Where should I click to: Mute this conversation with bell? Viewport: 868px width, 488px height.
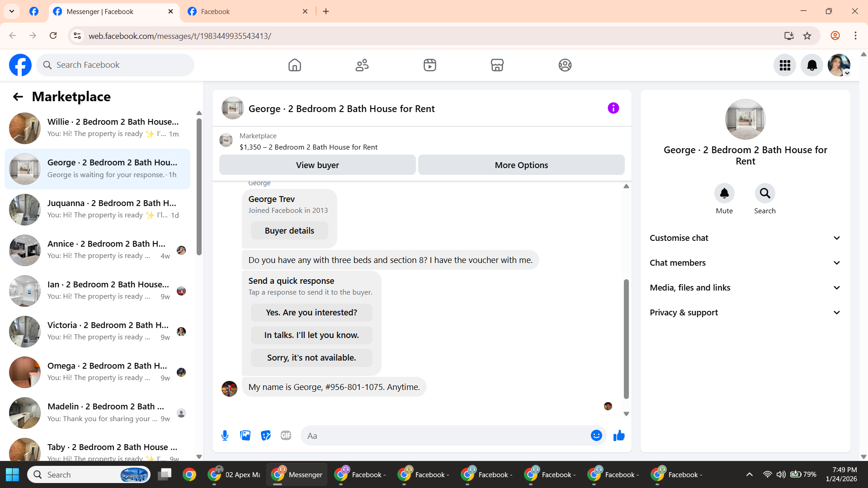[724, 193]
